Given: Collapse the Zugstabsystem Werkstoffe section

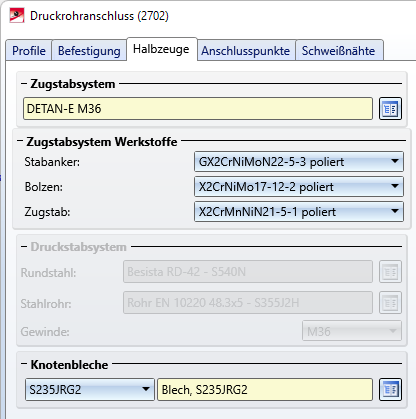Looking at the screenshot, I should 20,141.
